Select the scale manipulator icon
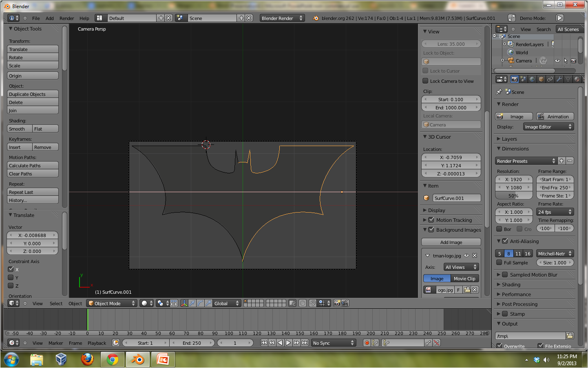 click(208, 303)
